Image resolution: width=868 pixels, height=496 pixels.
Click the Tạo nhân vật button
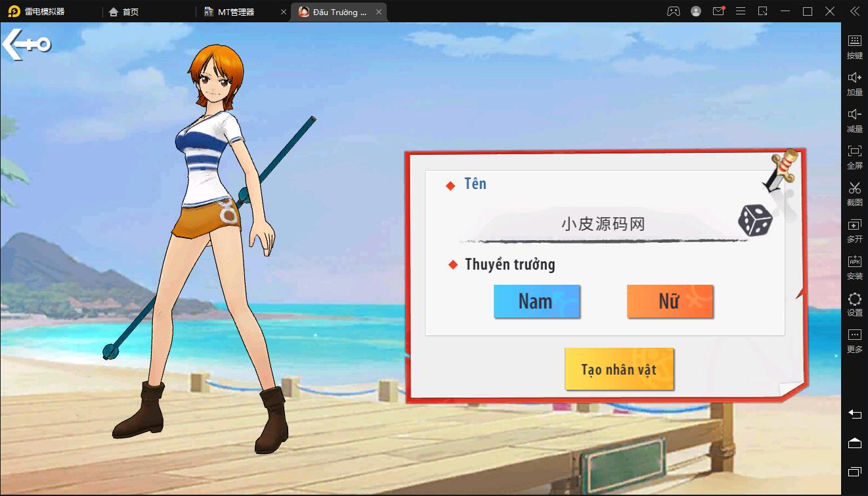(618, 369)
